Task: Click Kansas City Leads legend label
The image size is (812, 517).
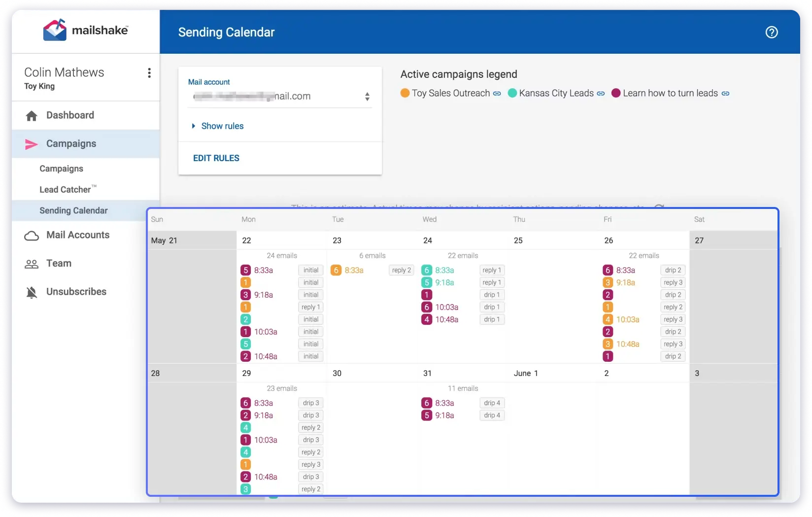Action: click(556, 93)
